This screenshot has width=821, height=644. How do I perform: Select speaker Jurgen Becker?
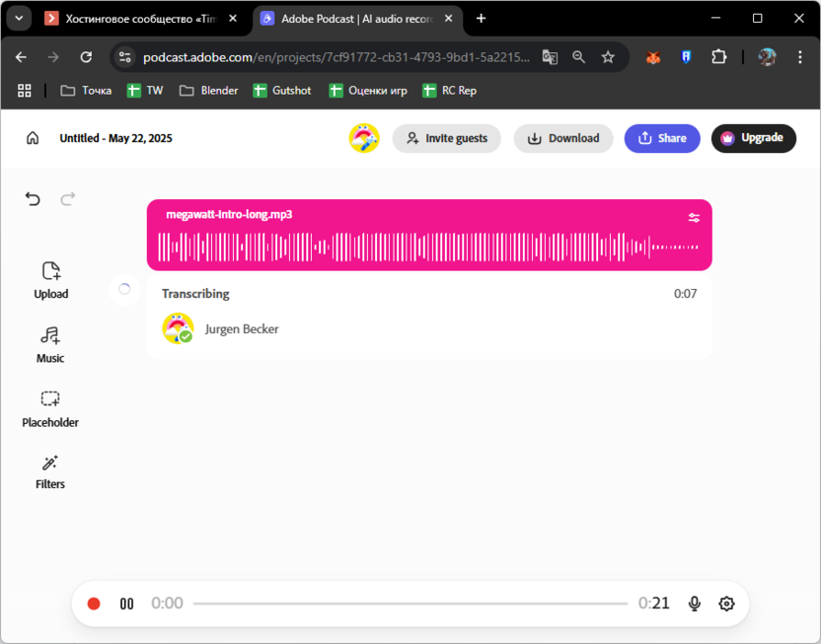pyautogui.click(x=242, y=329)
